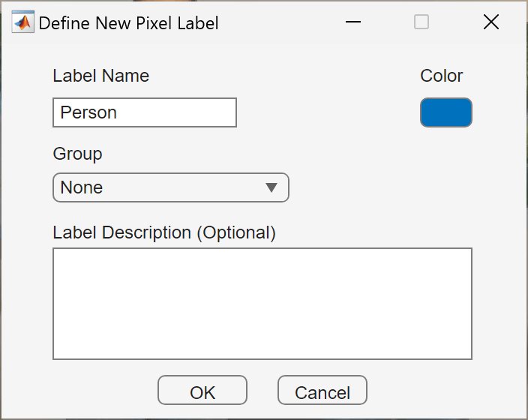Focus the Label Description text area
The image size is (528, 420).
pyautogui.click(x=262, y=304)
